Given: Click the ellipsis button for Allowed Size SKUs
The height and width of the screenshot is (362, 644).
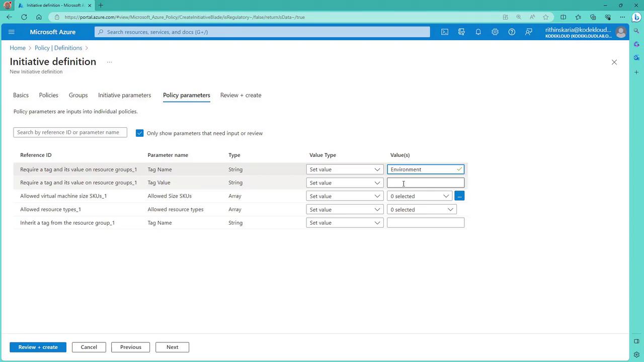Looking at the screenshot, I should coord(459,196).
